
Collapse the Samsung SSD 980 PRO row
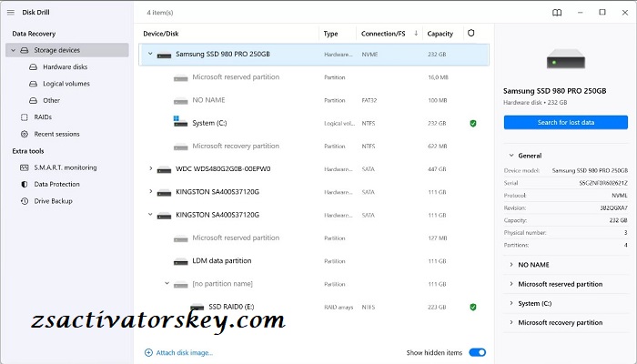[x=150, y=54]
